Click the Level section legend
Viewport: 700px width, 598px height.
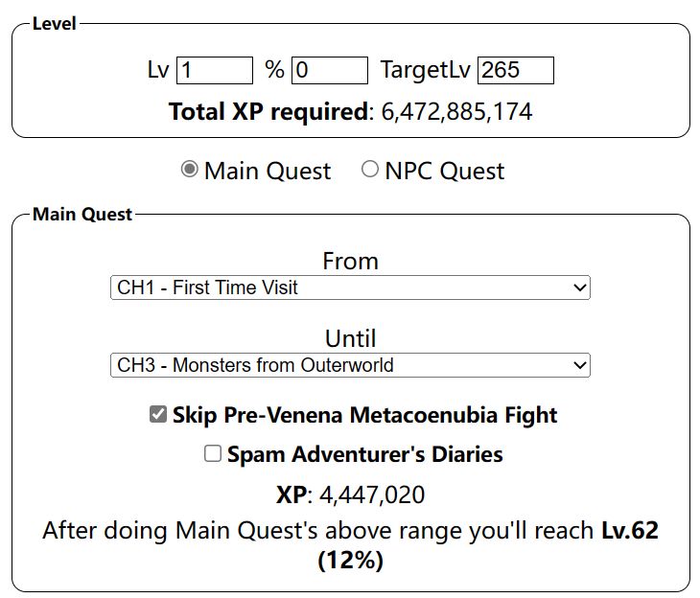pos(54,24)
